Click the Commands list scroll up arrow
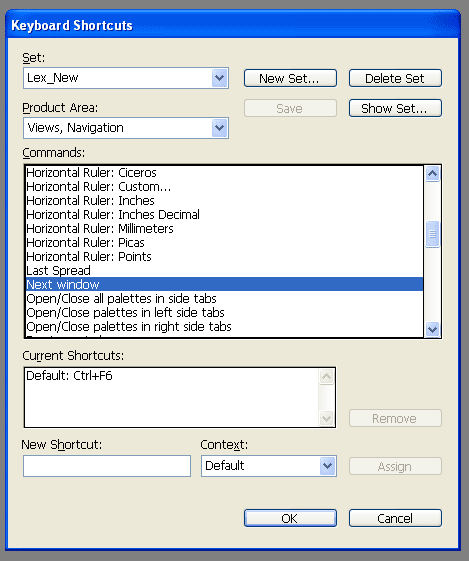 point(432,174)
